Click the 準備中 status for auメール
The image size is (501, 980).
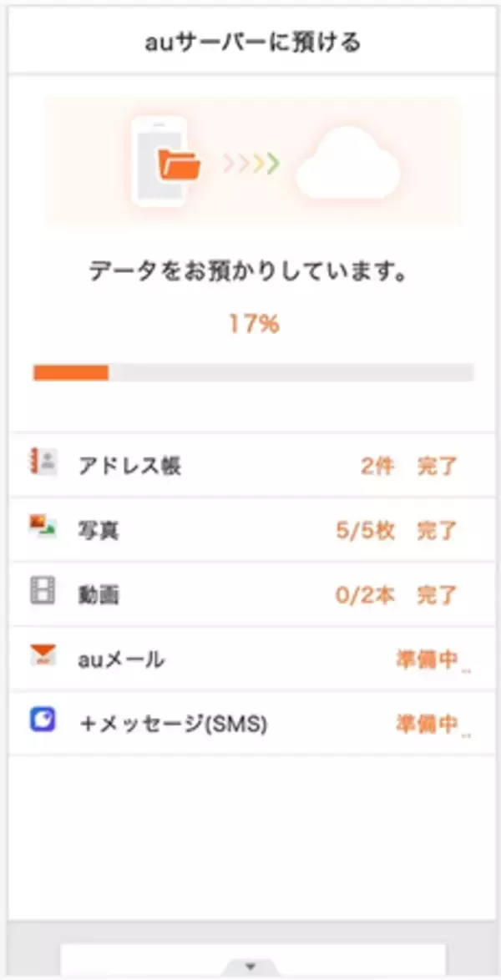click(428, 659)
